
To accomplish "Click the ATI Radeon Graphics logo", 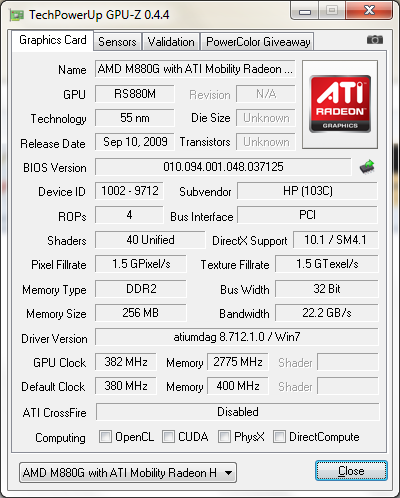I will click(340, 104).
